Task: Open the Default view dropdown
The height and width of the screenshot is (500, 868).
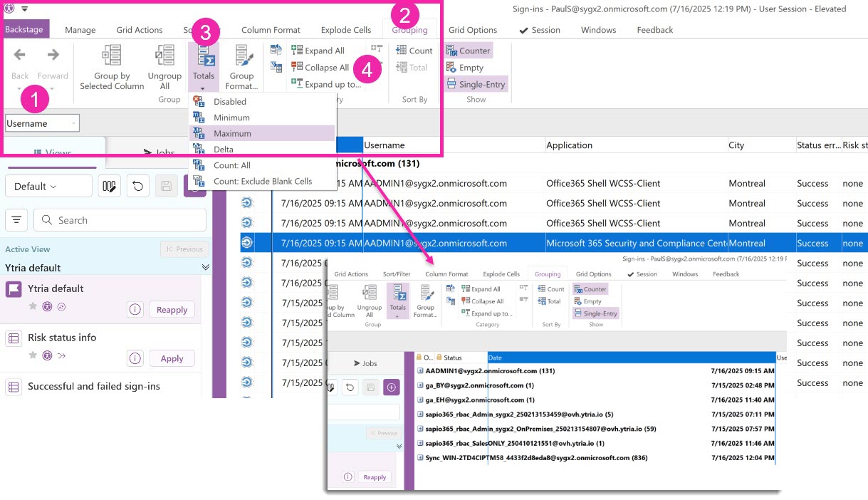Action: coord(48,187)
